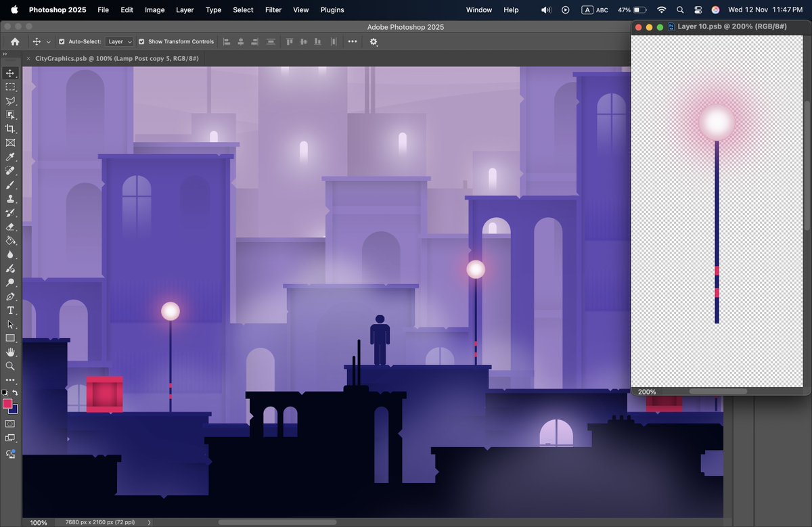Align bottom edges in options bar
The height and width of the screenshot is (527, 812).
point(318,41)
